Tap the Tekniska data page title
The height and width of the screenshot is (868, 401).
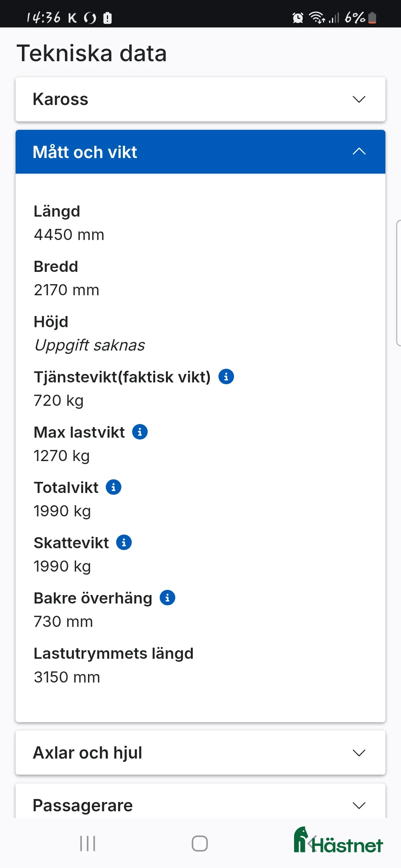tap(92, 53)
